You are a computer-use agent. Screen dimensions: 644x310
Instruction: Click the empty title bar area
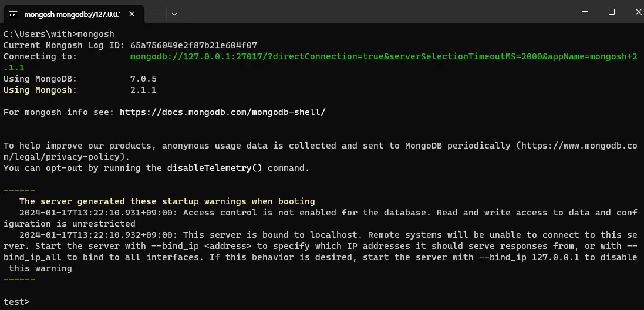point(376,12)
